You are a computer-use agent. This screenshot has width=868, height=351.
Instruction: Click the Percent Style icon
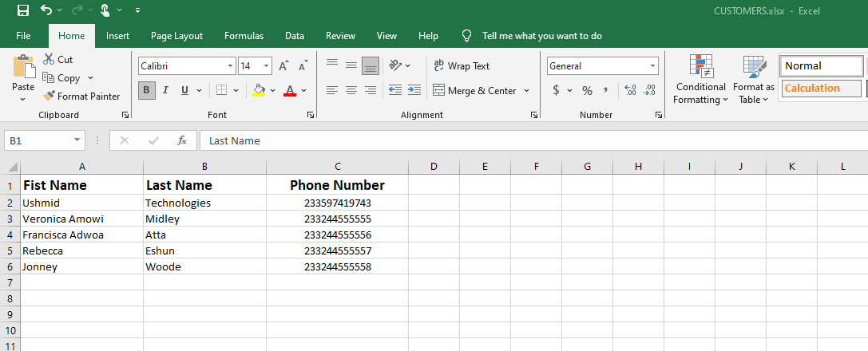click(587, 91)
